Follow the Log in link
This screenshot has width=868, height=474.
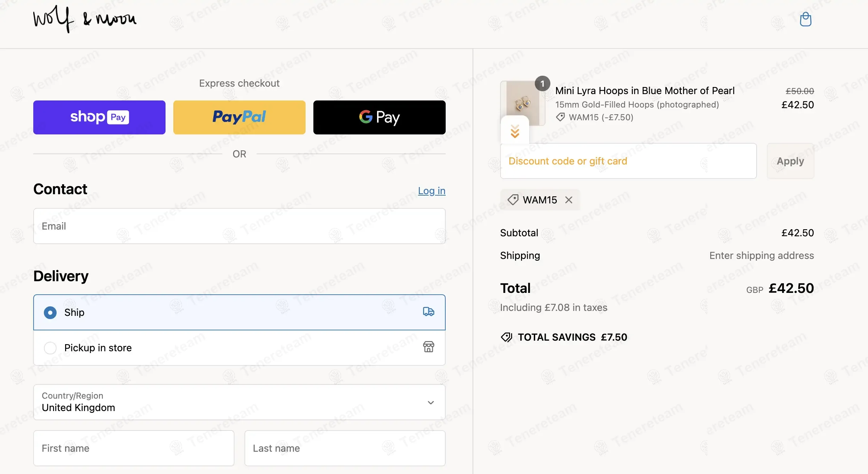coord(432,191)
